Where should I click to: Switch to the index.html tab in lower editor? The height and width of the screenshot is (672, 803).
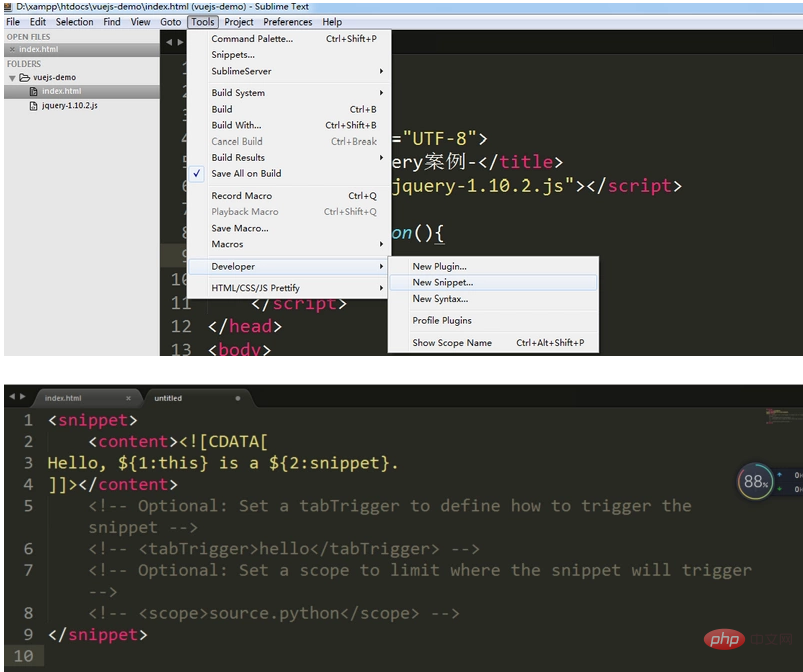point(87,398)
